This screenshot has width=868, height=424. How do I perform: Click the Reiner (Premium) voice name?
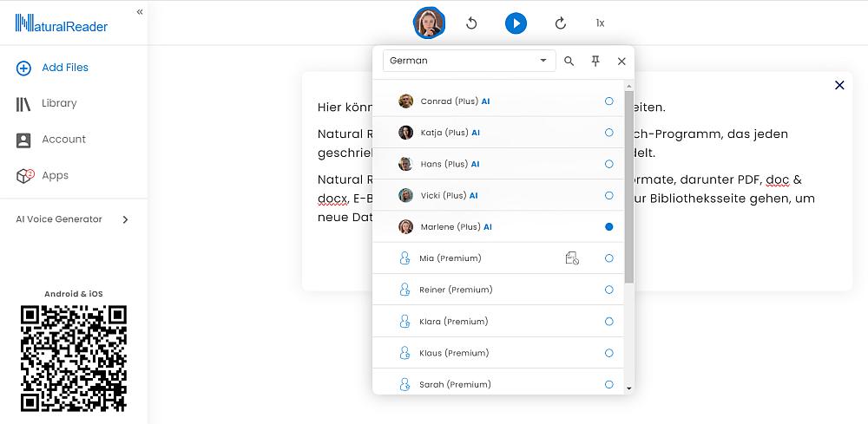pos(457,290)
